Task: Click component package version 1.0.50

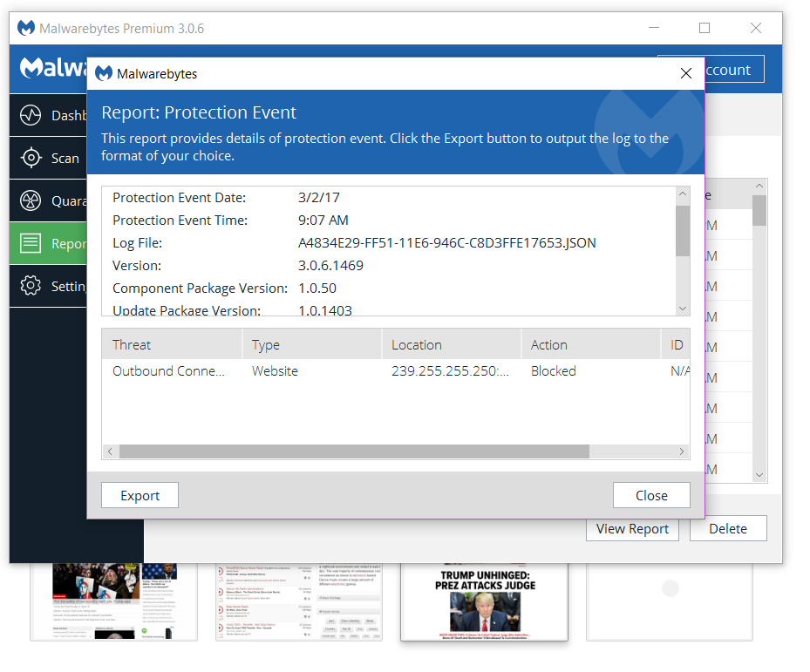Action: pyautogui.click(x=317, y=288)
